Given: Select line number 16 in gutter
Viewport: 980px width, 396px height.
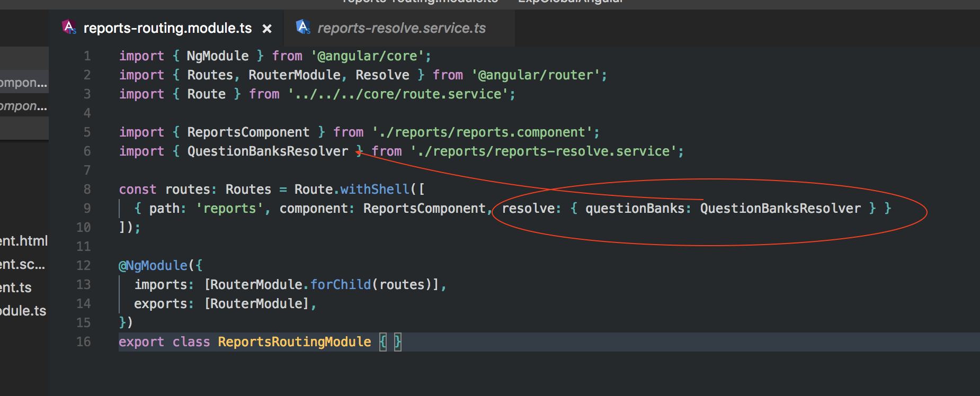Looking at the screenshot, I should [83, 342].
